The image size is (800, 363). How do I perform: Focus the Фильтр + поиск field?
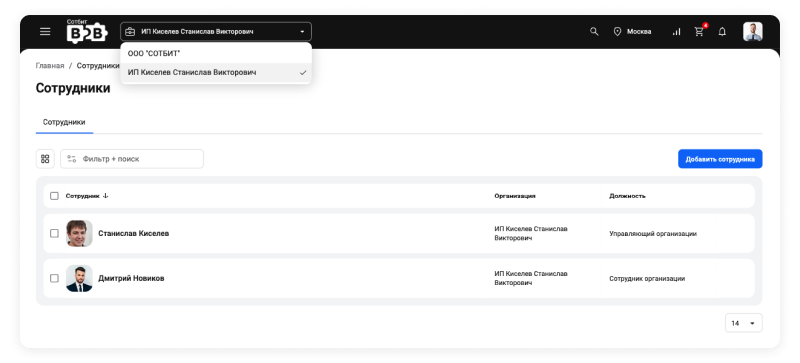tap(132, 159)
